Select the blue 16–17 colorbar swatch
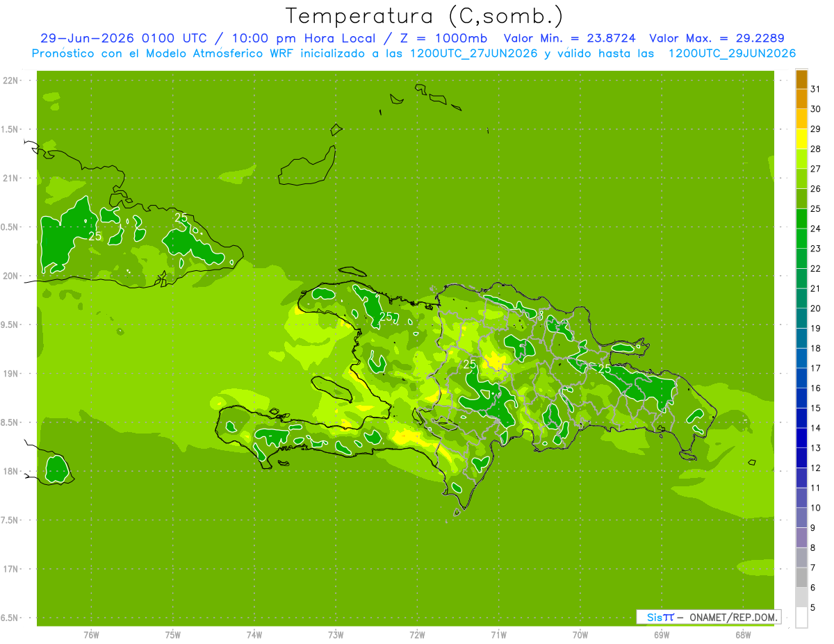The height and width of the screenshot is (644, 834). (801, 378)
